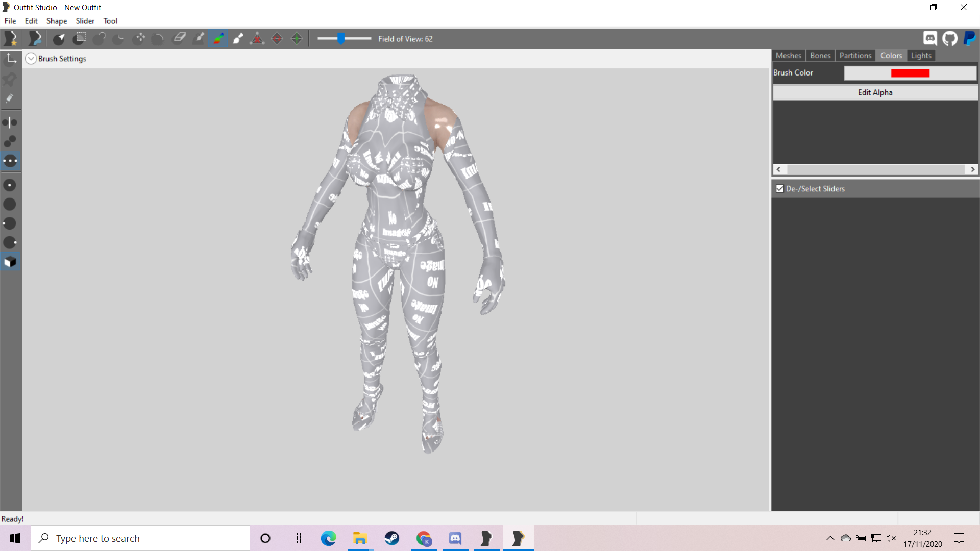Switch to the Partitions tab

[855, 56]
